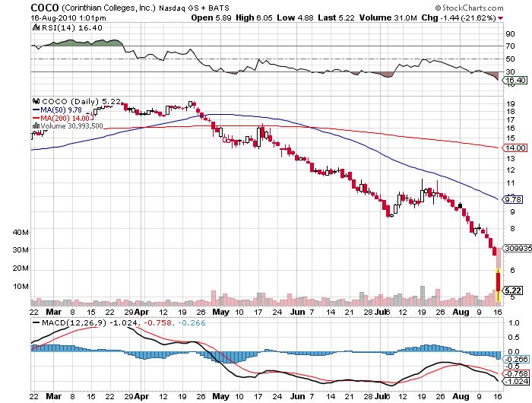Click the 90 level on the RSI axis
This screenshot has width=532, height=403.
click(510, 33)
